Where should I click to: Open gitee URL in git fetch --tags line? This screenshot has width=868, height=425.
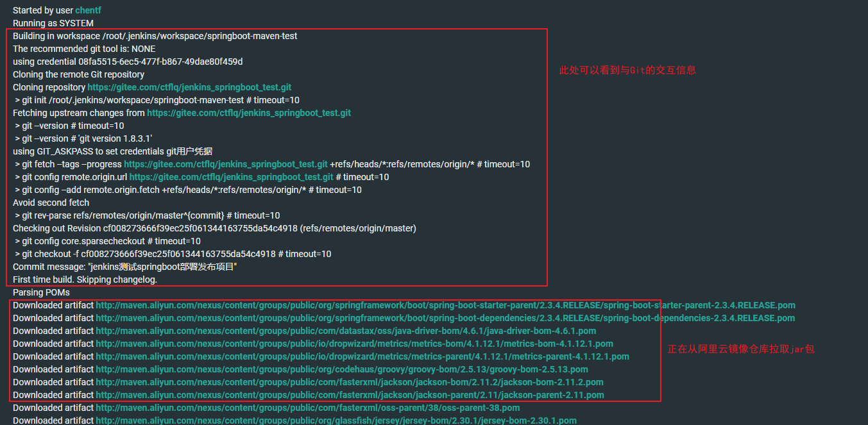(x=226, y=164)
